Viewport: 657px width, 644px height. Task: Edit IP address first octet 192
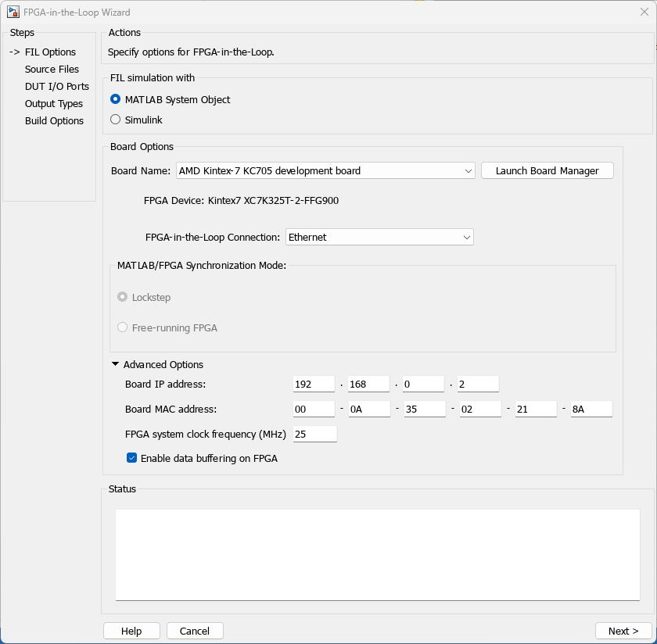coord(314,384)
